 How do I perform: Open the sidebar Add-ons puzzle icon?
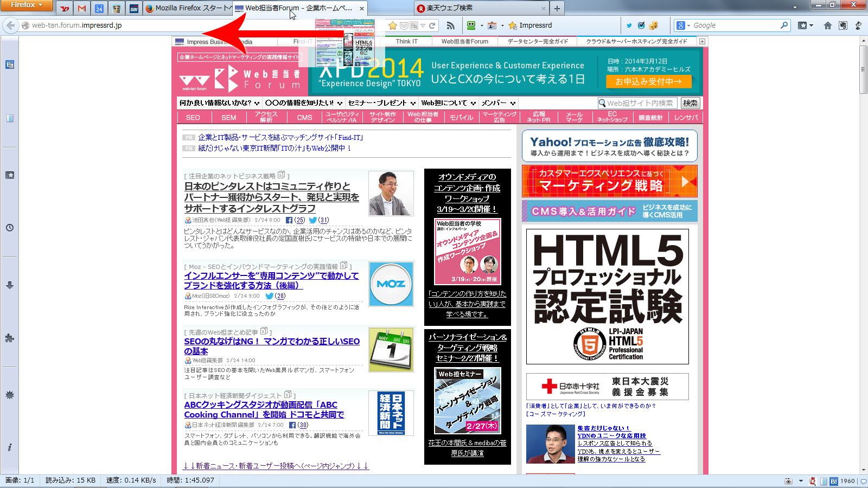[x=10, y=338]
